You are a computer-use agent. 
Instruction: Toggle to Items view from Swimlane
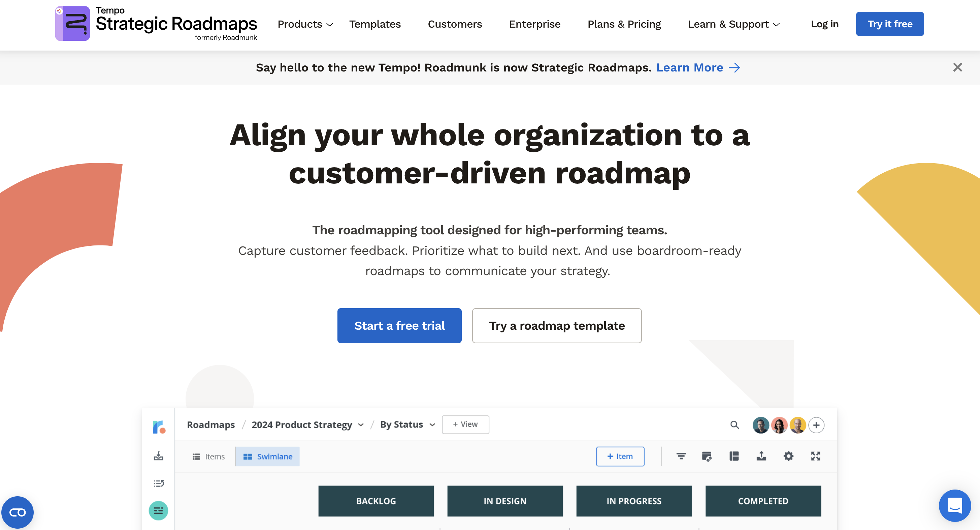point(209,456)
